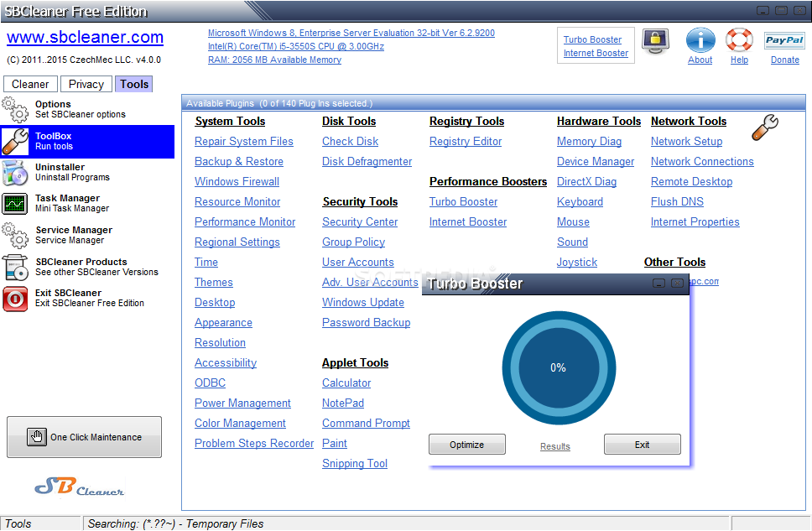This screenshot has height=531, width=812.
Task: Launch Remote Desktop
Action: coord(691,182)
